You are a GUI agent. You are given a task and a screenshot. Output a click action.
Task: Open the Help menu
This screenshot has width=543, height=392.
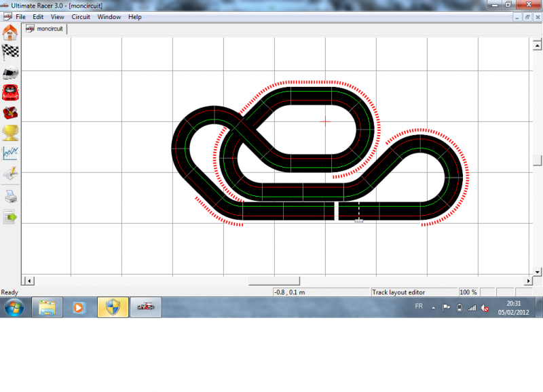pos(135,16)
